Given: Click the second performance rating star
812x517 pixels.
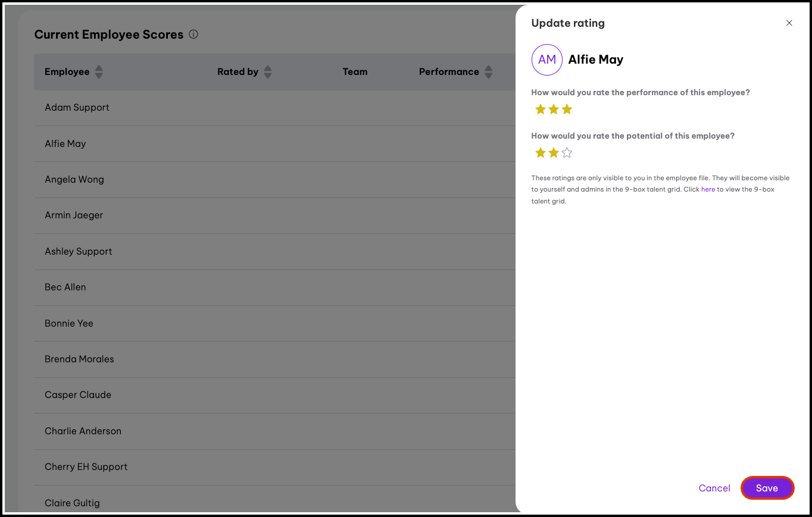Looking at the screenshot, I should tap(554, 109).
